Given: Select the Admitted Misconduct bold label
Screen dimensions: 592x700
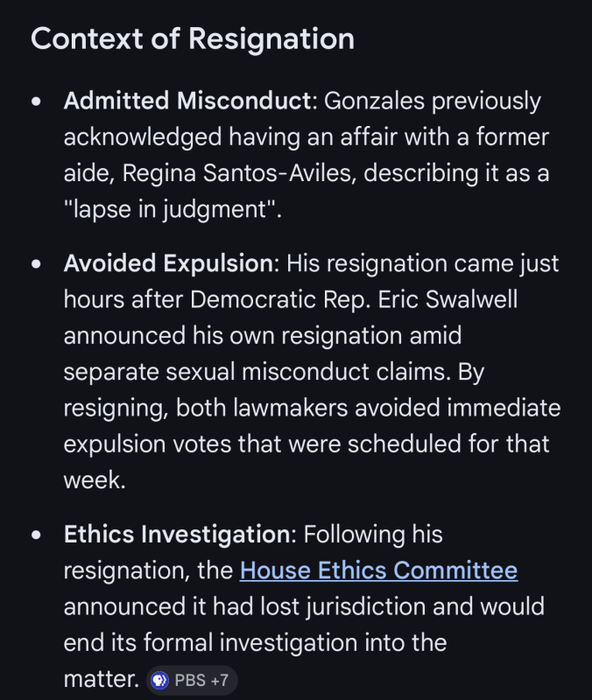Looking at the screenshot, I should (187, 101).
